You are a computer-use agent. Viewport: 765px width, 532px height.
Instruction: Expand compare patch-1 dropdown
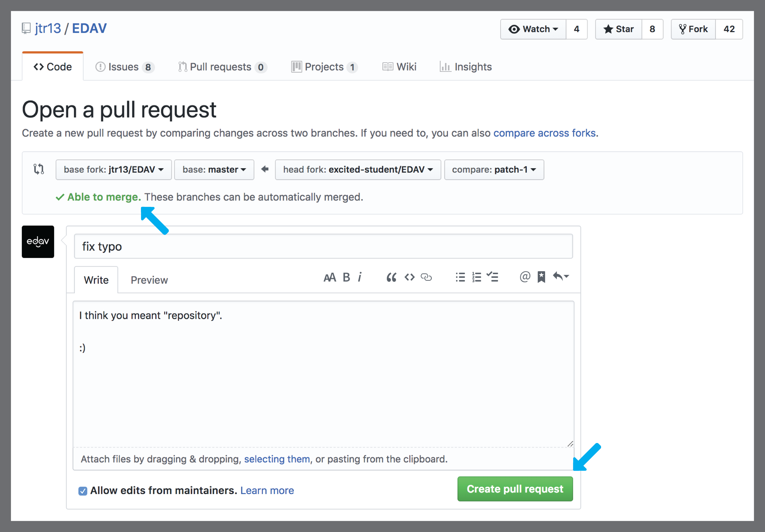[494, 170]
